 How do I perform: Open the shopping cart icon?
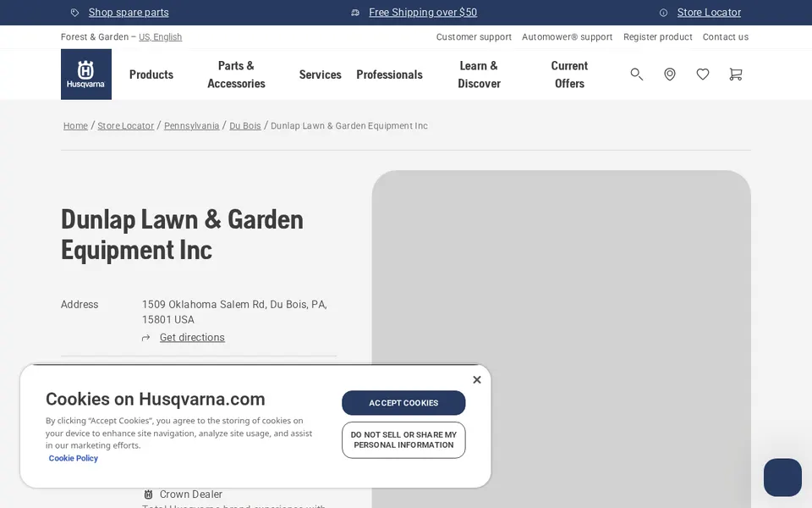(x=735, y=75)
